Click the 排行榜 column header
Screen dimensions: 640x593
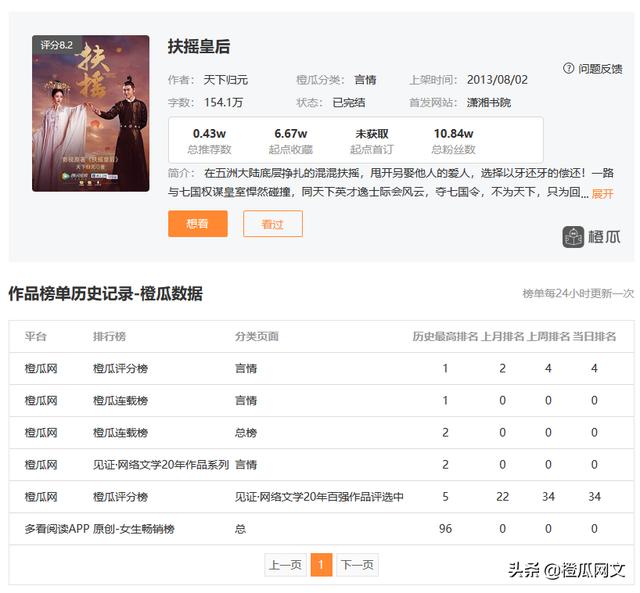pos(109,337)
